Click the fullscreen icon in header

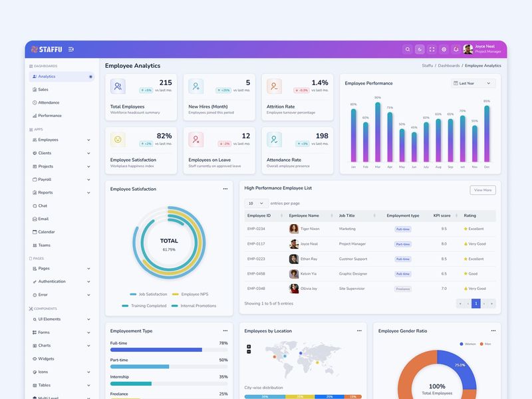[432, 49]
